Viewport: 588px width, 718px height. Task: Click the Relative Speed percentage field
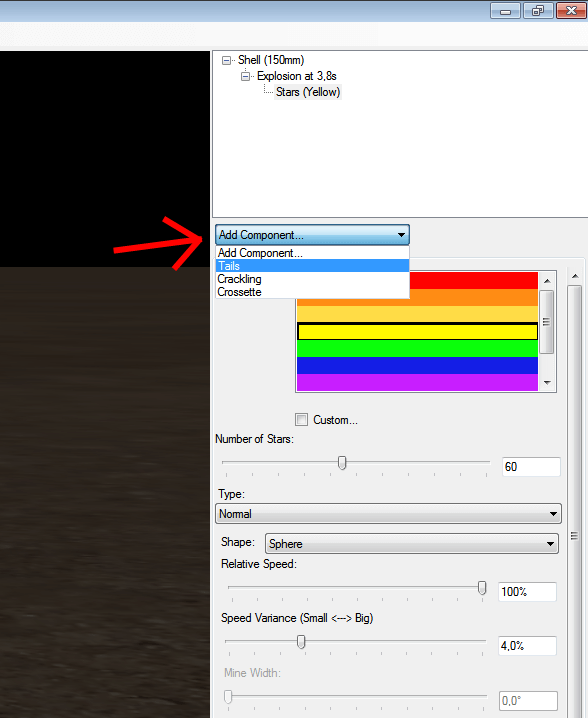527,592
